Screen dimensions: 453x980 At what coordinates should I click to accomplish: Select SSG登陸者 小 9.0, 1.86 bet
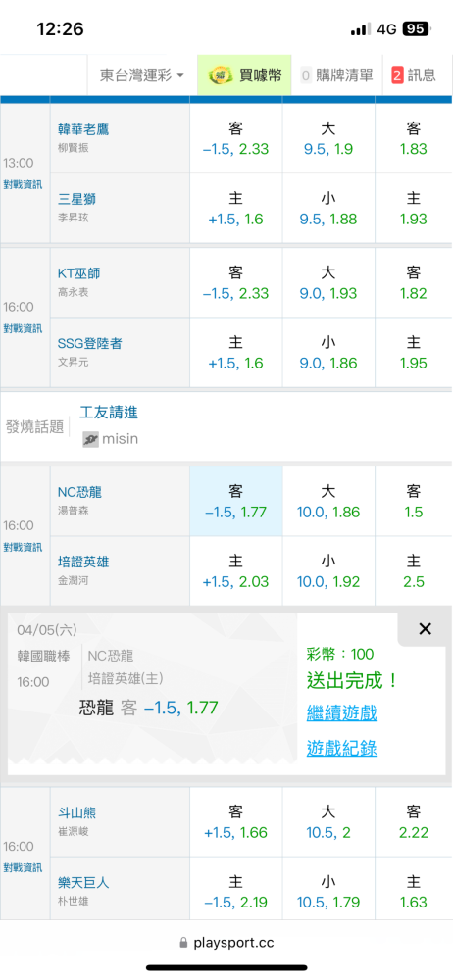(x=328, y=353)
